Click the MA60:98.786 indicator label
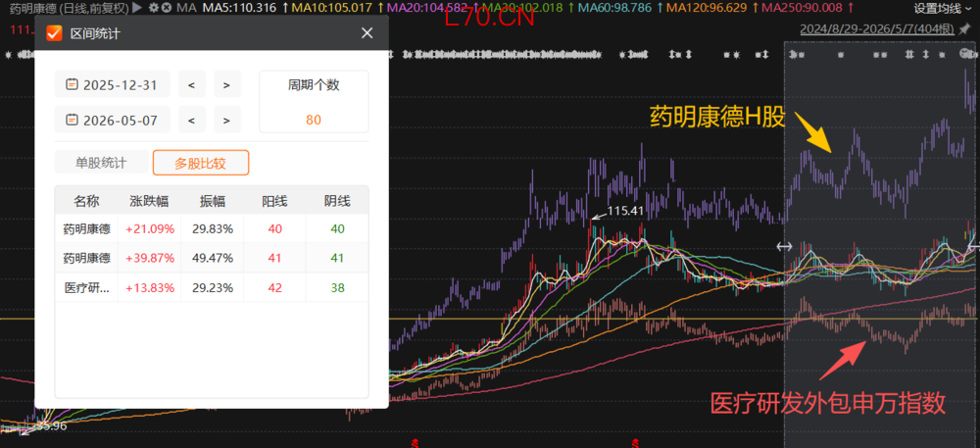 tap(615, 8)
